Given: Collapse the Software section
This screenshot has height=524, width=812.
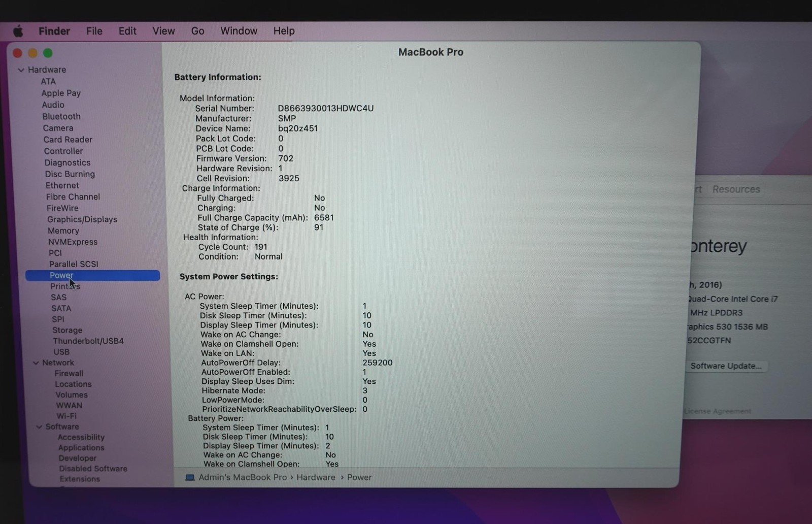Looking at the screenshot, I should 39,427.
